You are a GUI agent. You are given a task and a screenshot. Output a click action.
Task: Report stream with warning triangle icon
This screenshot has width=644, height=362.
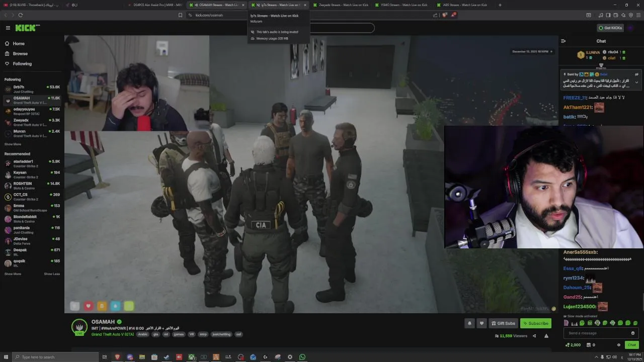point(546,336)
